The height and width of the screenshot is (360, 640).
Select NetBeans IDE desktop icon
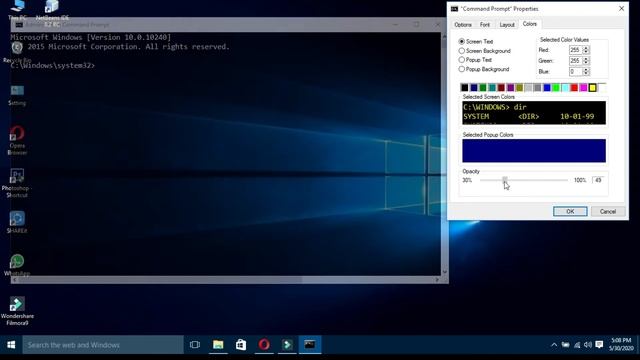52,13
